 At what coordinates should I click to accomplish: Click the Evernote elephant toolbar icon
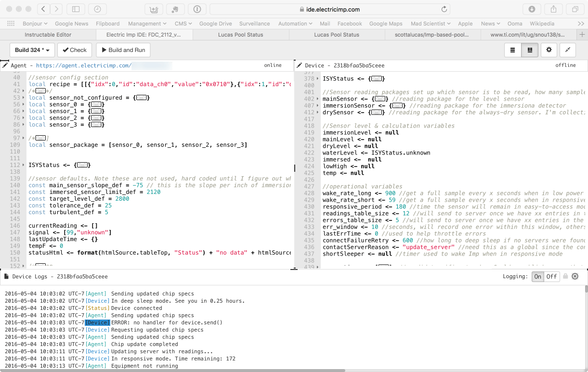click(x=175, y=9)
